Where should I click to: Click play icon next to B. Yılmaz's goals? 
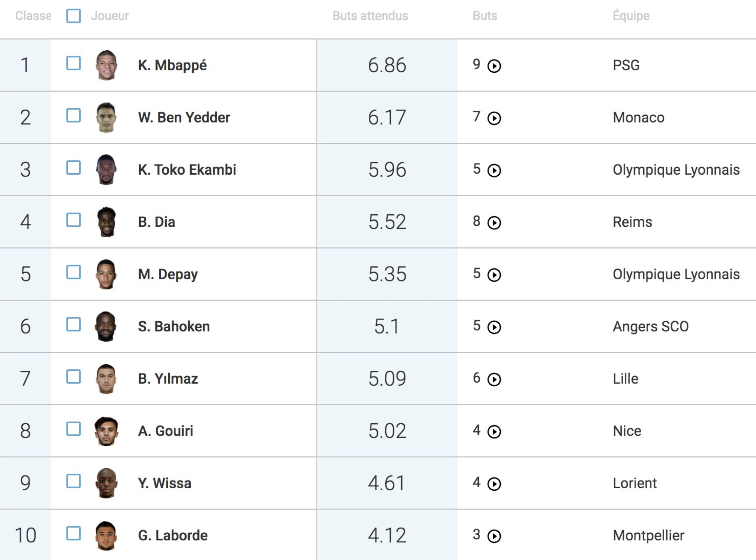[494, 379]
